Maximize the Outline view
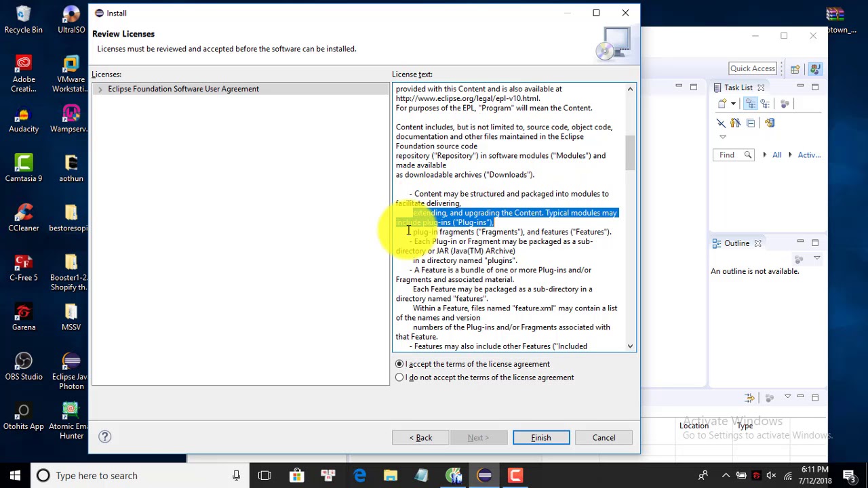The width and height of the screenshot is (868, 488). tap(815, 243)
